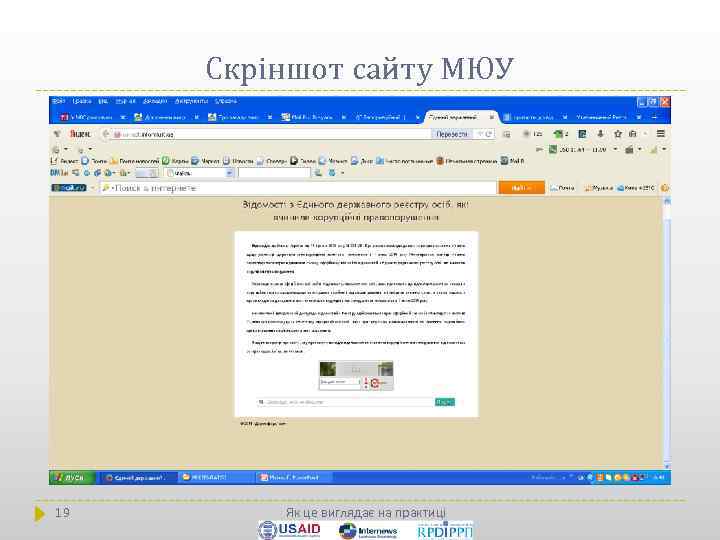
Task: Open the Диск bookmark
Action: (x=362, y=161)
